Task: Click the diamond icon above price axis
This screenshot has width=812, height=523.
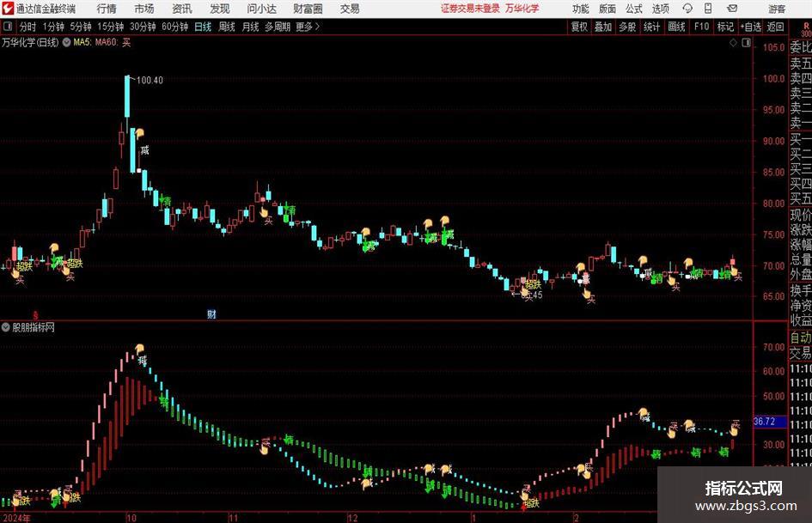Action: coord(733,43)
